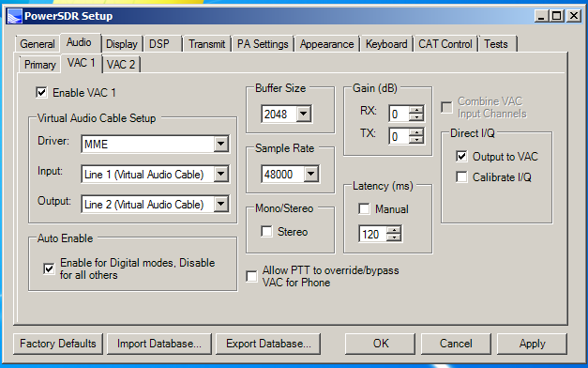The height and width of the screenshot is (368, 588).
Task: Enable Calibrate I/Q checkbox
Action: [461, 176]
